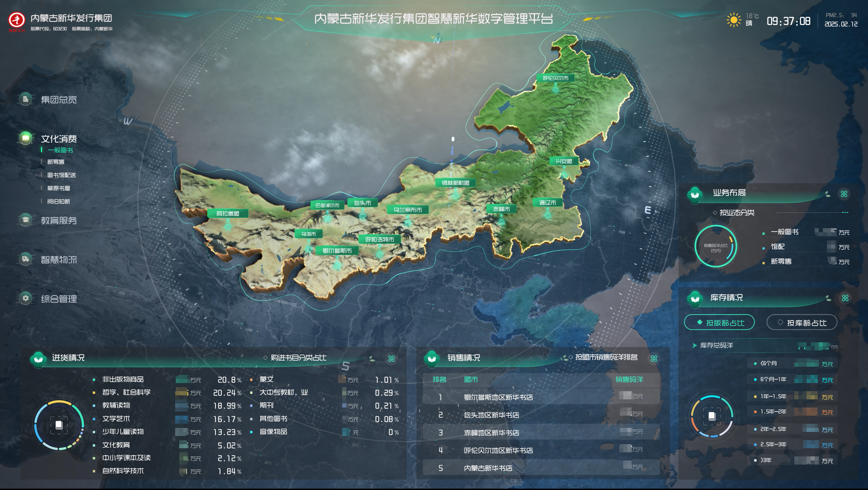Select 按库龄占比 option
The width and height of the screenshot is (868, 490).
click(x=802, y=322)
